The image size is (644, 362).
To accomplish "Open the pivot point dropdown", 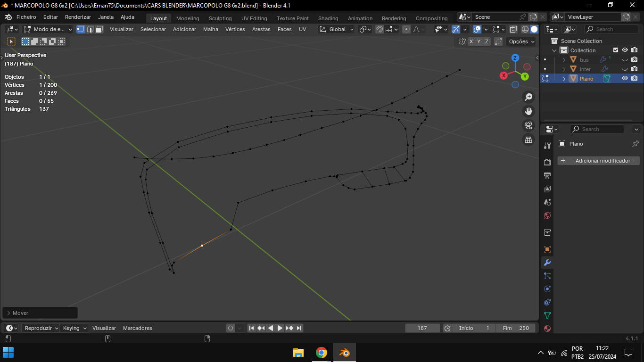I will (365, 29).
